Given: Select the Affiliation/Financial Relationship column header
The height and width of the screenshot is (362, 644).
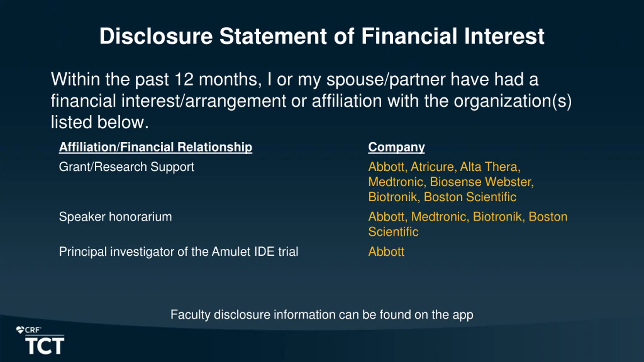Looking at the screenshot, I should [155, 147].
